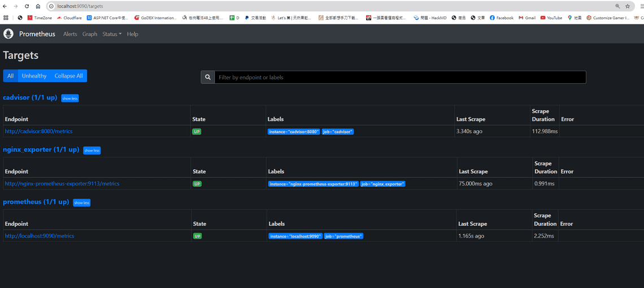Open the Facebook bookmark
The height and width of the screenshot is (288, 644).
[x=501, y=18]
